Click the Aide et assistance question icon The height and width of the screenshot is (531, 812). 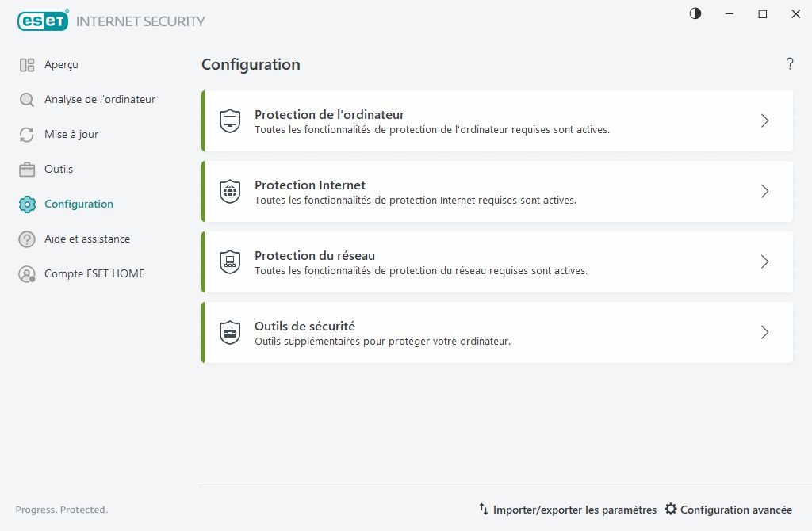[26, 239]
